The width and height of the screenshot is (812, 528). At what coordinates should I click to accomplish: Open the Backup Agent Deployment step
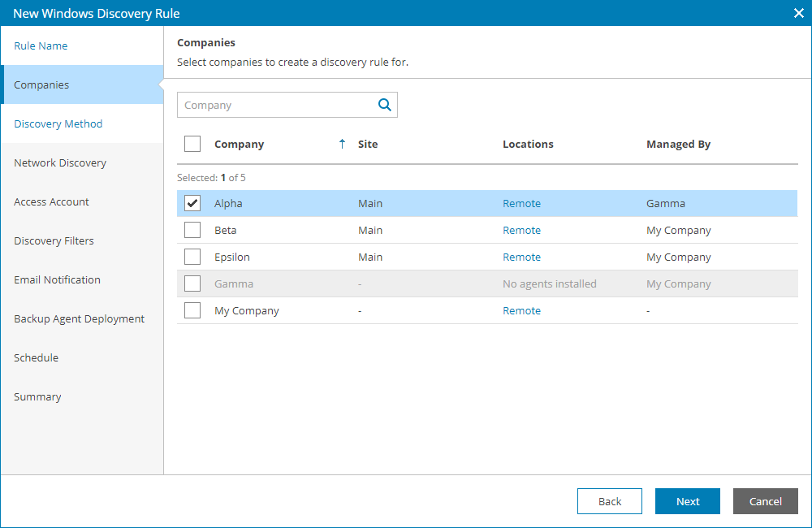pyautogui.click(x=82, y=318)
